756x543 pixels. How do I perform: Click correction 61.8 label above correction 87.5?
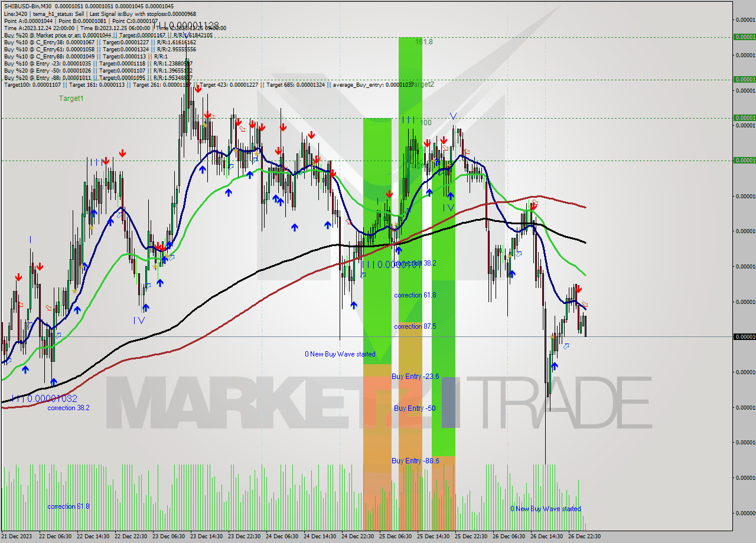pyautogui.click(x=415, y=295)
